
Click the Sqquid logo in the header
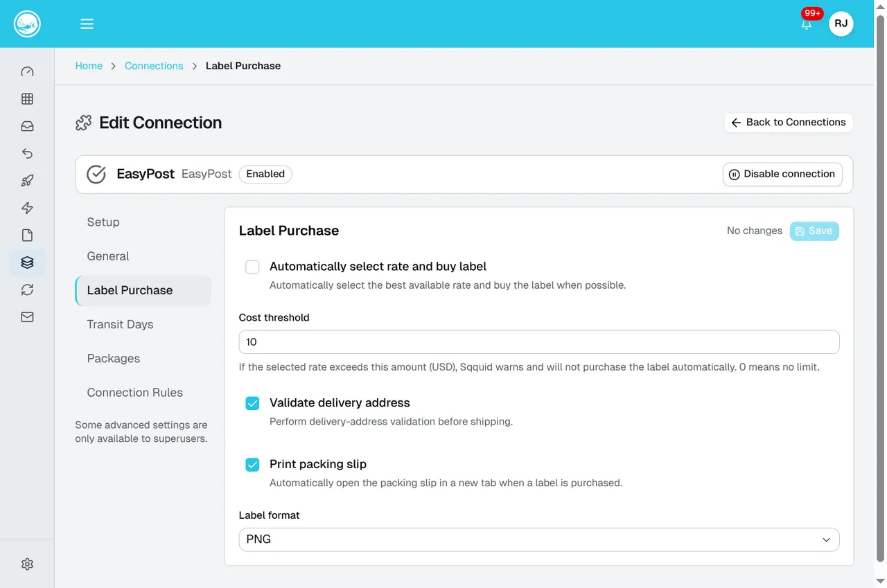[x=27, y=24]
